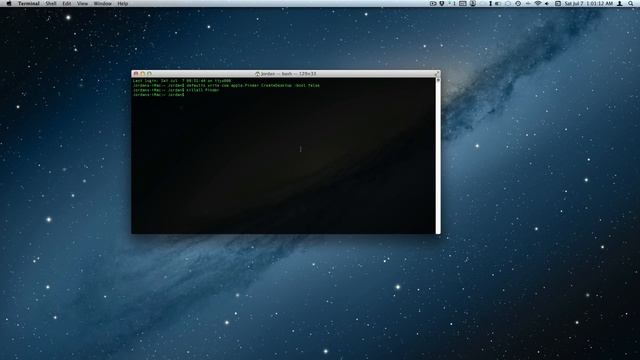Open the Terminal application menu
Viewport: 640px width, 360px height.
[29, 3]
